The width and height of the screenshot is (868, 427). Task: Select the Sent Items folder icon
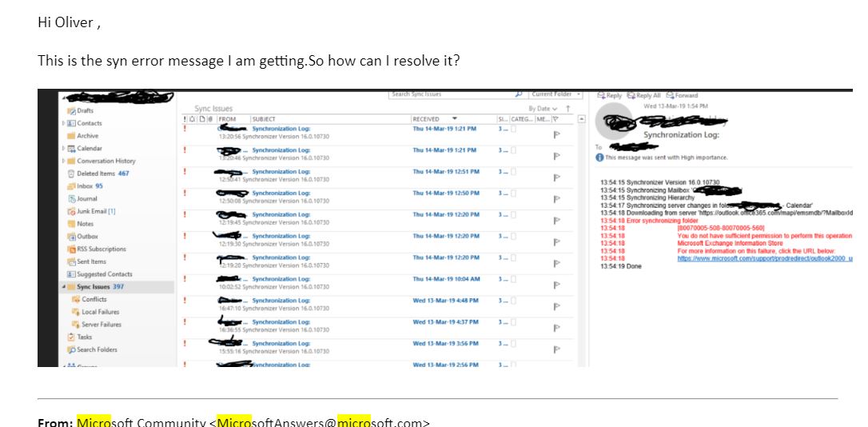(71, 261)
